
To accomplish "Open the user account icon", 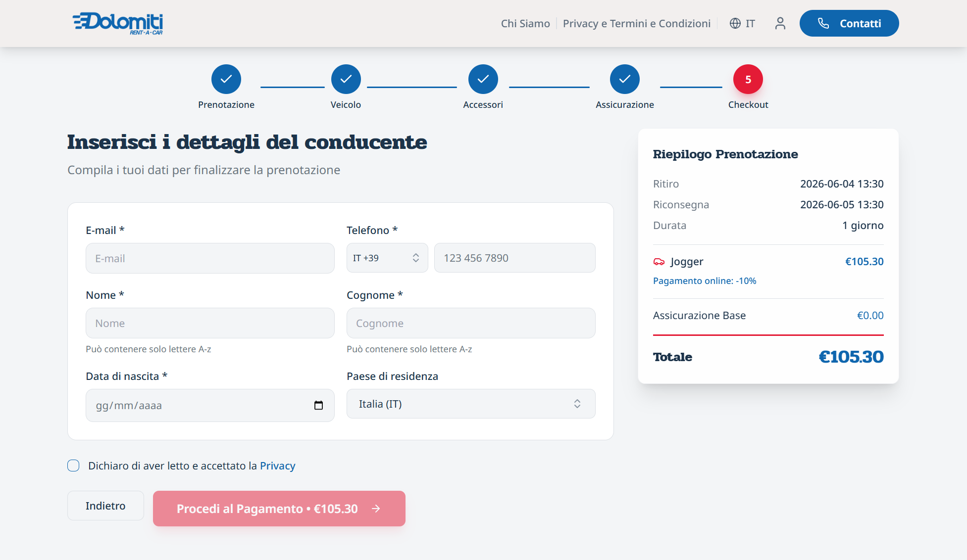I will coord(780,23).
